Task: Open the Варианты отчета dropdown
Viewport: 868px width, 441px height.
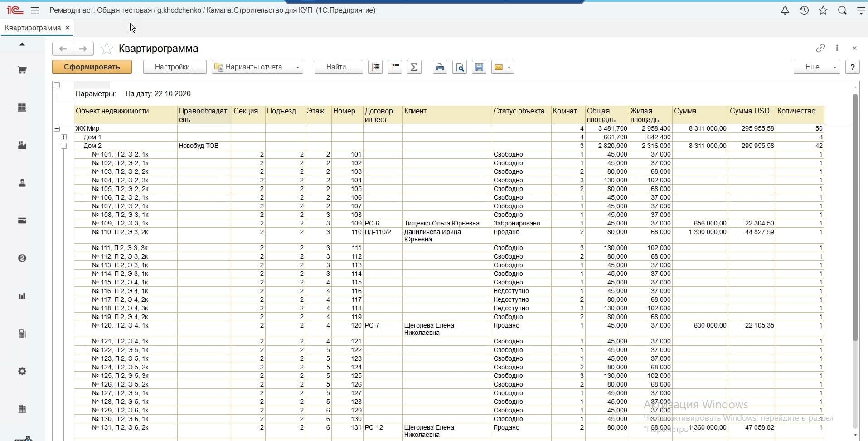Action: (257, 67)
